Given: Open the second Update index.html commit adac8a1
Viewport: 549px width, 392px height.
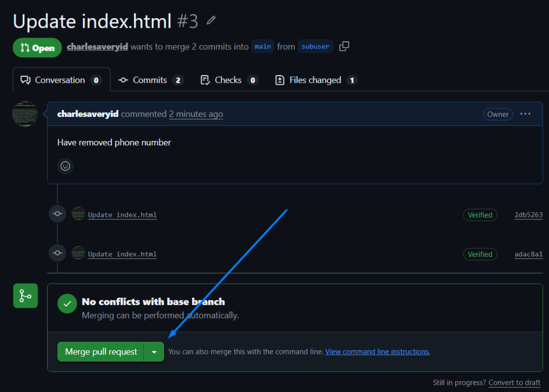Looking at the screenshot, I should pos(122,254).
